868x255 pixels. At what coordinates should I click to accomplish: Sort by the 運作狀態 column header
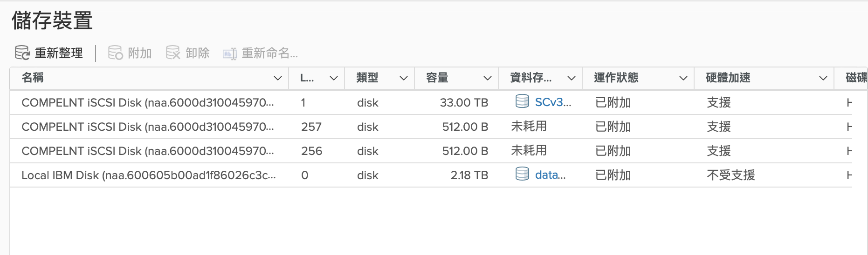pyautogui.click(x=616, y=78)
